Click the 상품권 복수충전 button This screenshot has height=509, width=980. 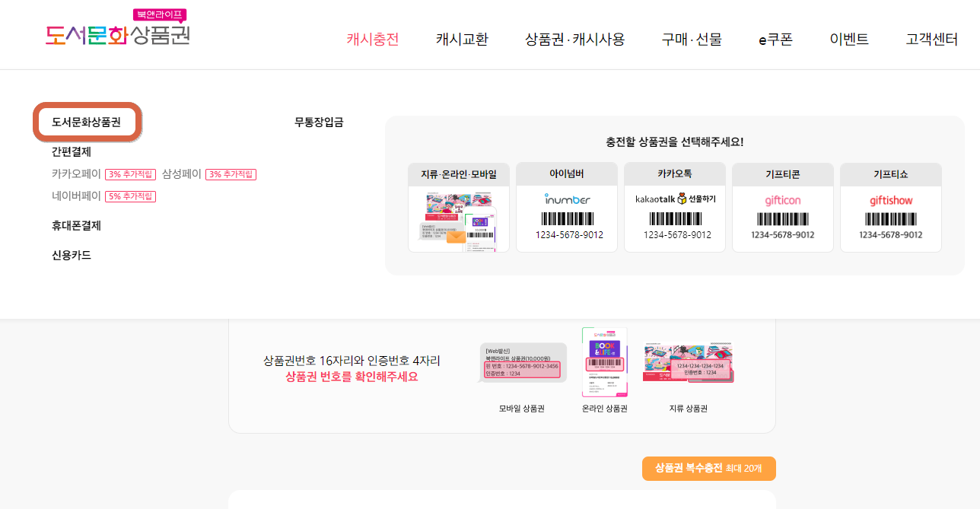point(709,469)
